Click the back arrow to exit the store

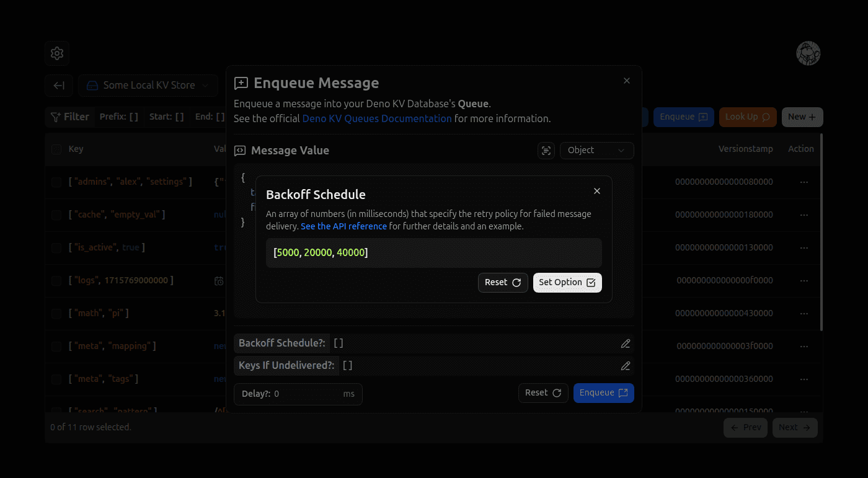pyautogui.click(x=58, y=85)
